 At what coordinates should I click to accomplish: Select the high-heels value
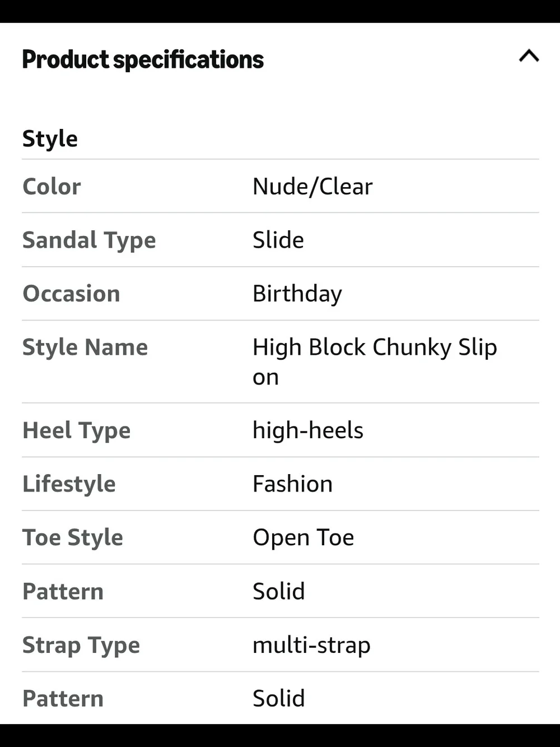[308, 431]
